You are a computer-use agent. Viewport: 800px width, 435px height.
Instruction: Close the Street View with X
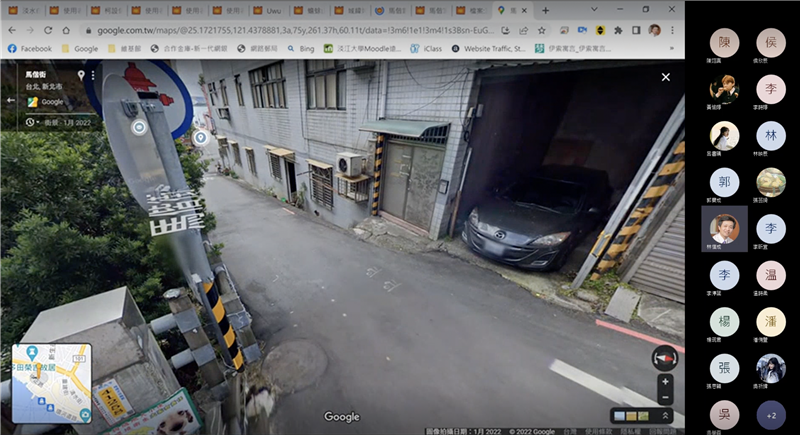point(665,76)
